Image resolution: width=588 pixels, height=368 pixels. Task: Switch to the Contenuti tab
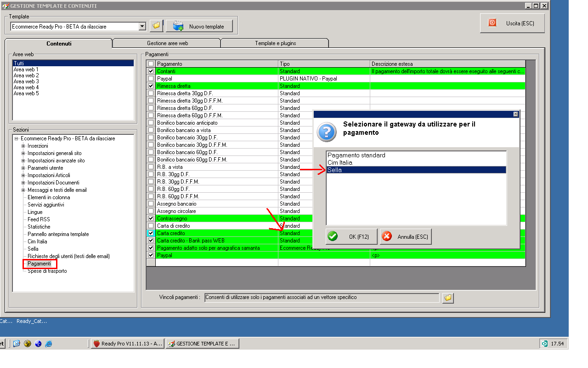(59, 43)
